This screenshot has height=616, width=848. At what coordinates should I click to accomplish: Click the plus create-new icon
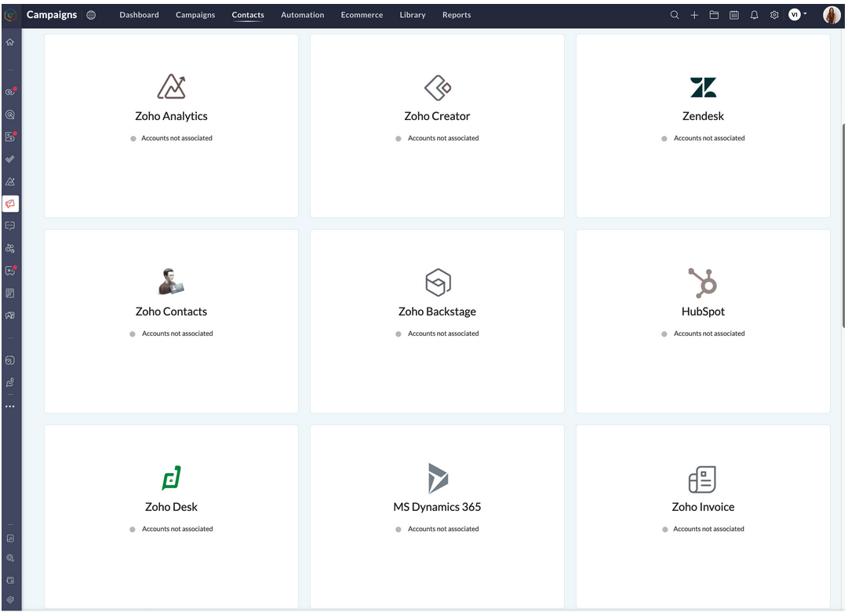(694, 15)
